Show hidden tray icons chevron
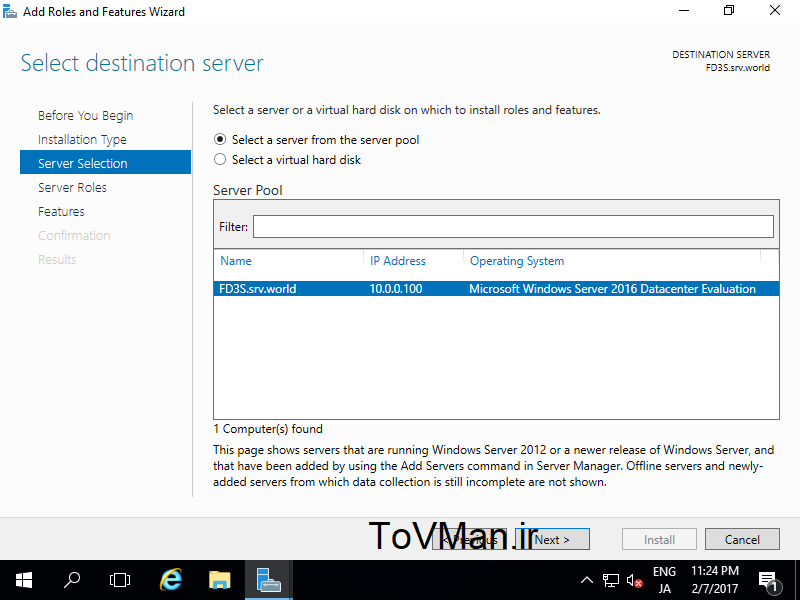This screenshot has width=800, height=600. [587, 580]
